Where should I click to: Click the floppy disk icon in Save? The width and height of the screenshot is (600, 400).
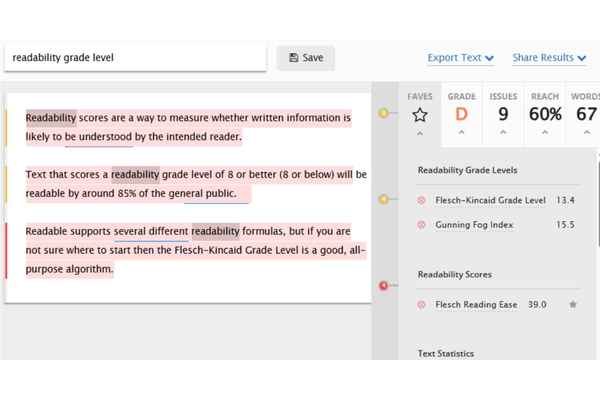293,58
